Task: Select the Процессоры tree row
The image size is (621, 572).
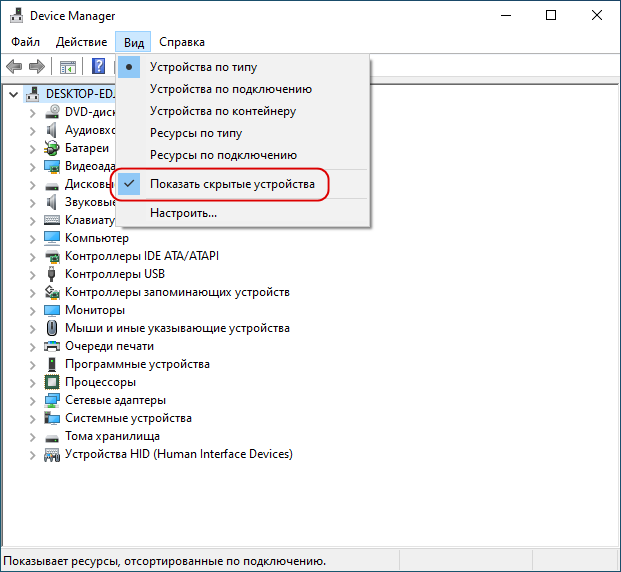Action: [x=100, y=382]
